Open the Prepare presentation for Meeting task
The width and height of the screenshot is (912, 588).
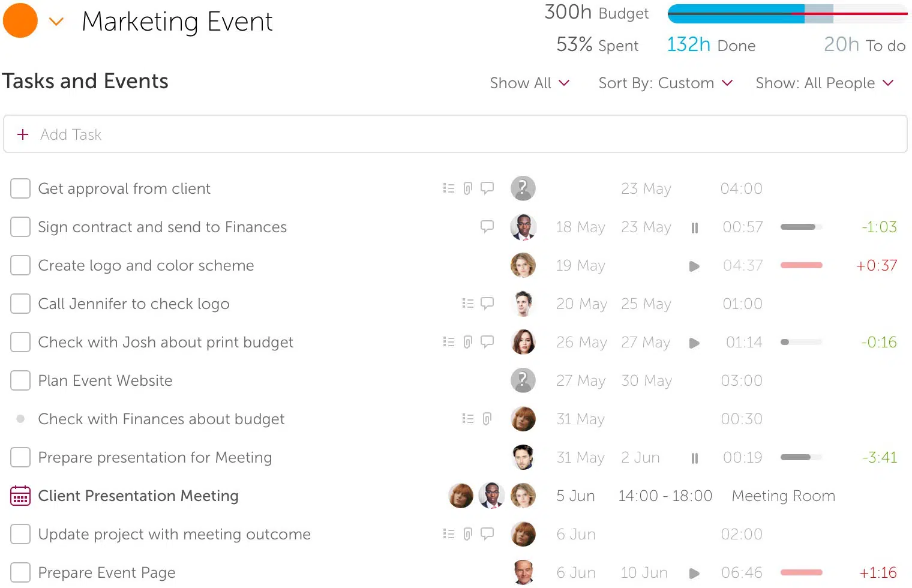coord(155,457)
